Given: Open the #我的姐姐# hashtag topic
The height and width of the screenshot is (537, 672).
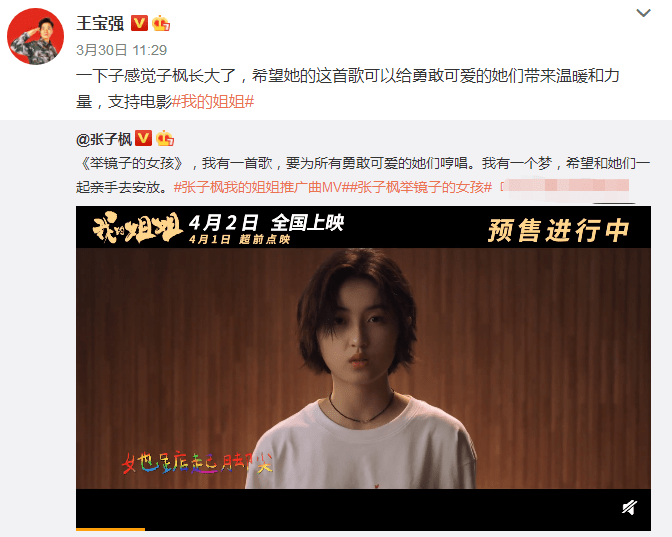Looking at the screenshot, I should pos(213,102).
